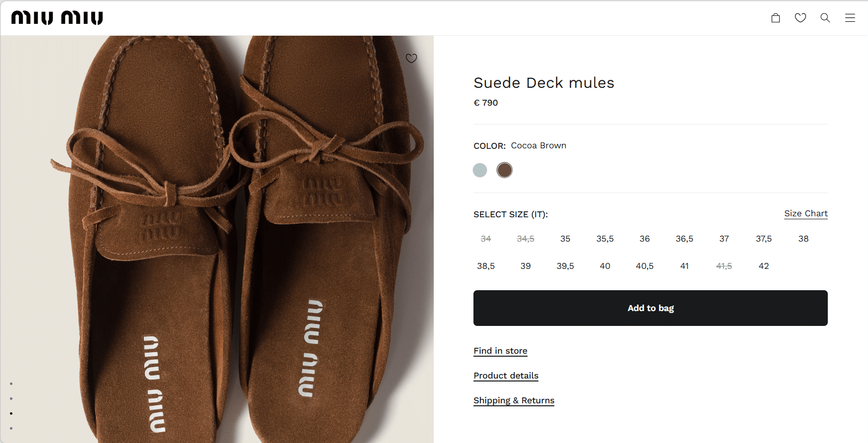Go to Miu Miu logo homepage

pyautogui.click(x=57, y=18)
